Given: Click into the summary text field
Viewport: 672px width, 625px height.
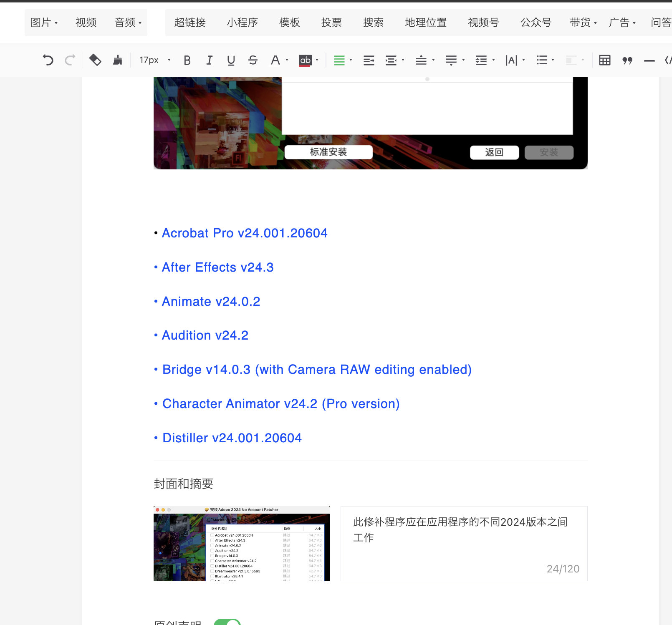Looking at the screenshot, I should coord(464,544).
